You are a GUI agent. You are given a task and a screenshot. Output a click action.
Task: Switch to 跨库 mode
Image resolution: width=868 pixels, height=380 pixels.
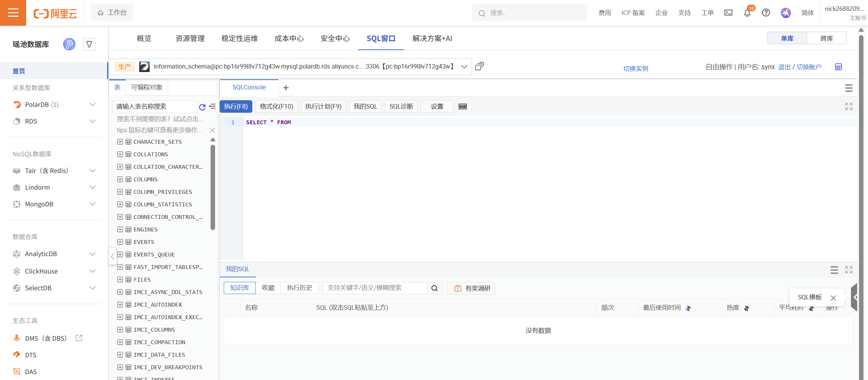pos(827,38)
